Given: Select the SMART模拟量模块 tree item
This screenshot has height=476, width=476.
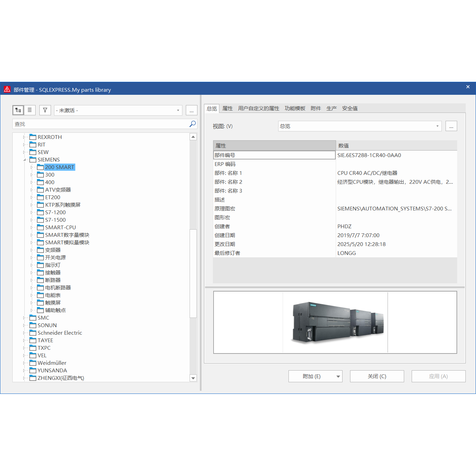Looking at the screenshot, I should [x=67, y=242].
